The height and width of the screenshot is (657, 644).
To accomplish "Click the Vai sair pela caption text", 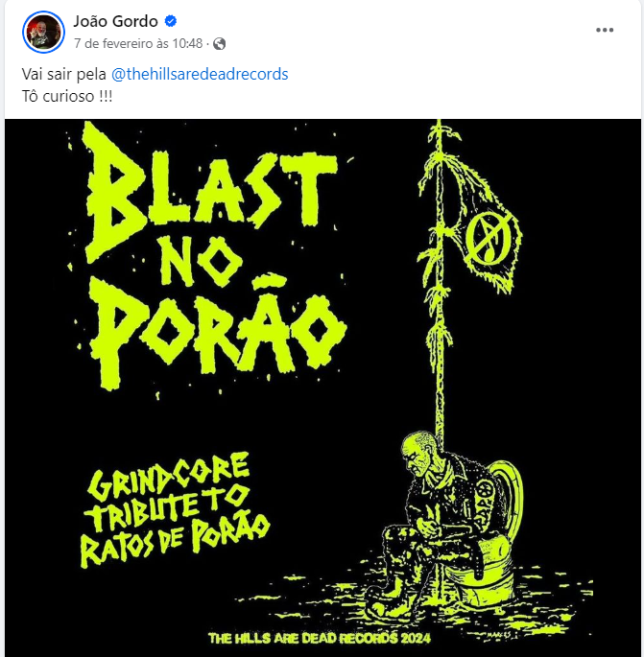I will (64, 74).
